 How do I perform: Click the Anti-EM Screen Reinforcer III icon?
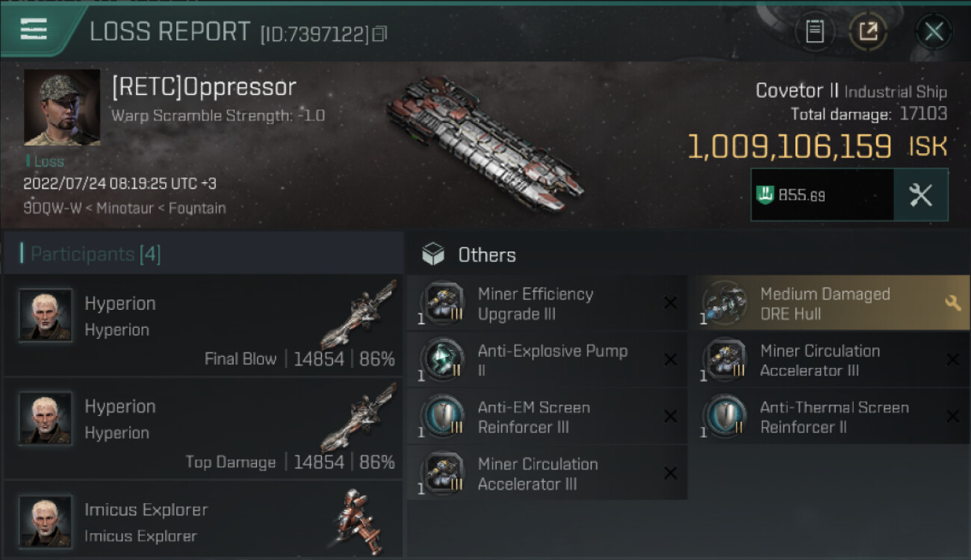pos(442,417)
